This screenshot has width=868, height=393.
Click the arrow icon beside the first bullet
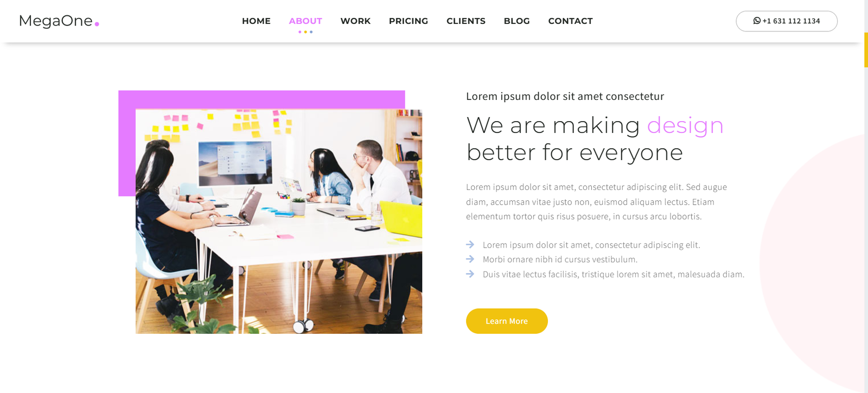(470, 245)
